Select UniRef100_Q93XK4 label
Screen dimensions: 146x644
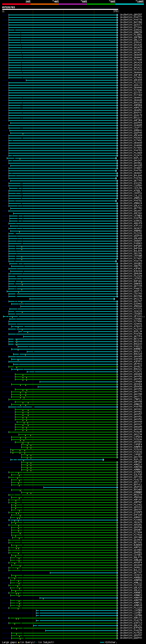coord(131,384)
